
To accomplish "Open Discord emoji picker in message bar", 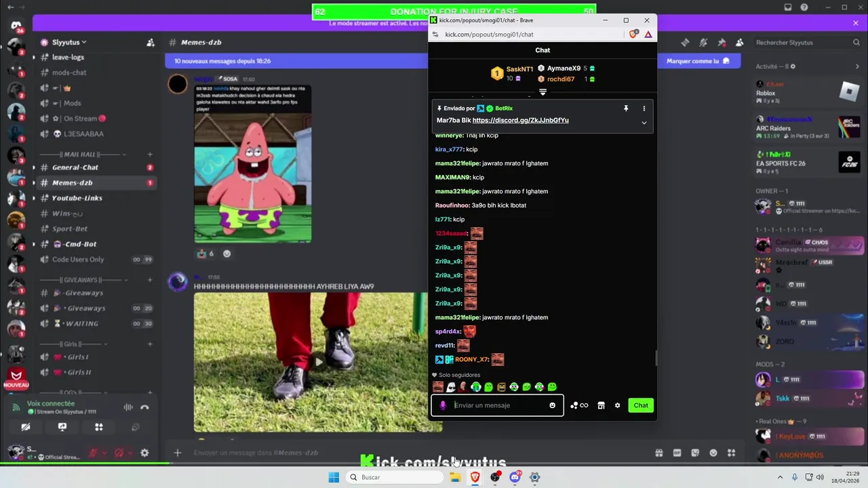I will tap(713, 453).
